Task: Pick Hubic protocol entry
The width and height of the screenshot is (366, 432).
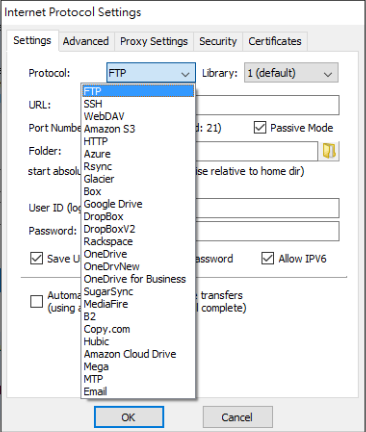Action: click(x=138, y=341)
